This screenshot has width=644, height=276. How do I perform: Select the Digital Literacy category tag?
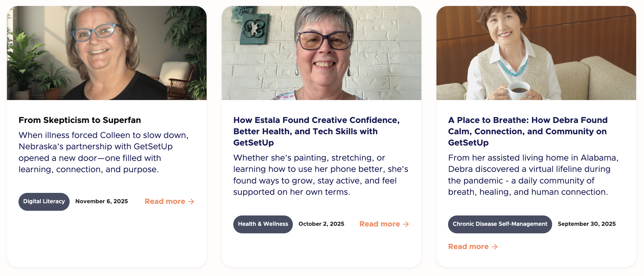[x=44, y=202]
